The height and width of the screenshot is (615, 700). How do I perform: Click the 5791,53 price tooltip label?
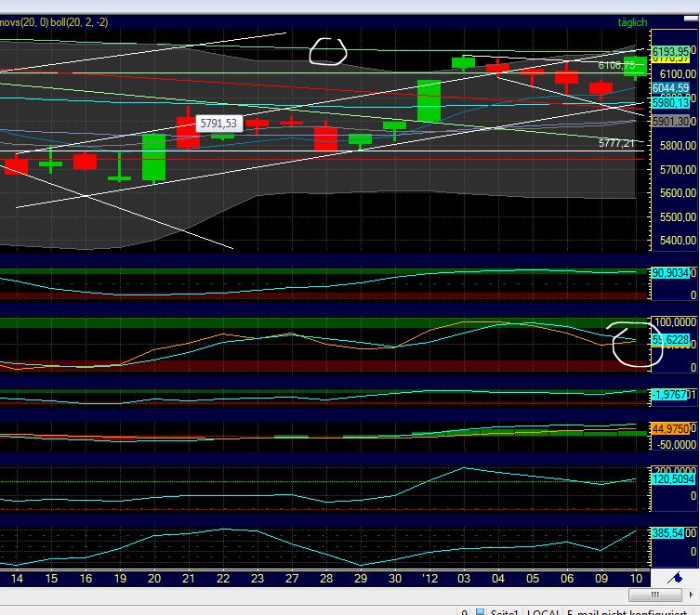(x=219, y=123)
